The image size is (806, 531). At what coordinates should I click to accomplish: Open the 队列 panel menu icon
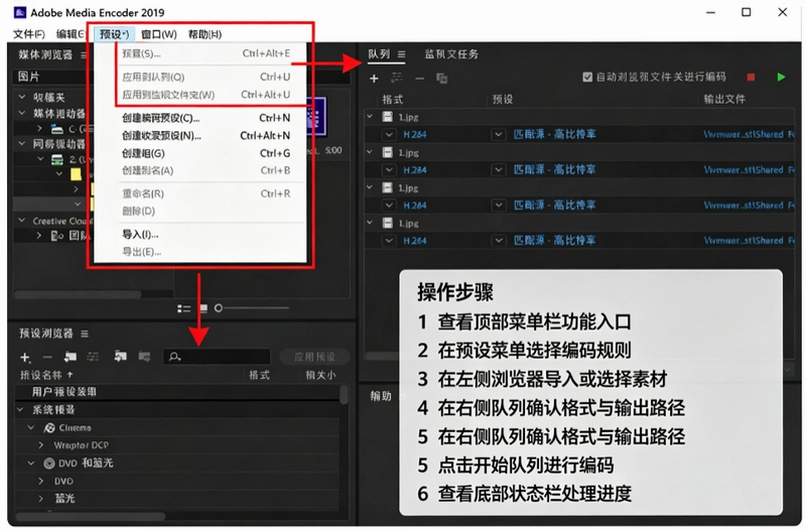(x=401, y=54)
